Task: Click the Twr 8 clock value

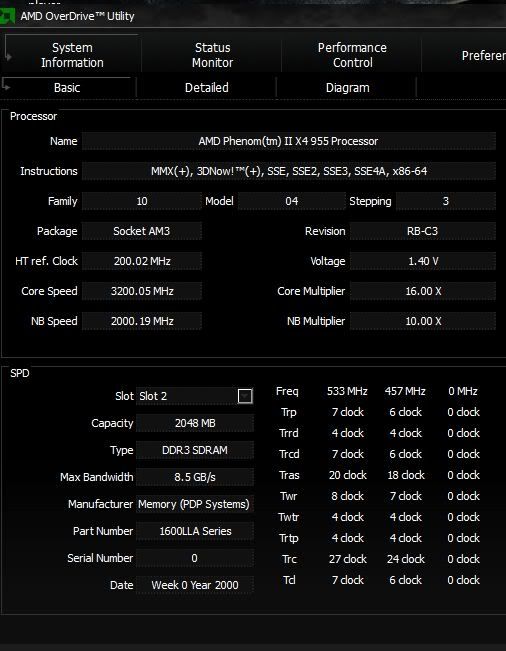Action: click(347, 496)
